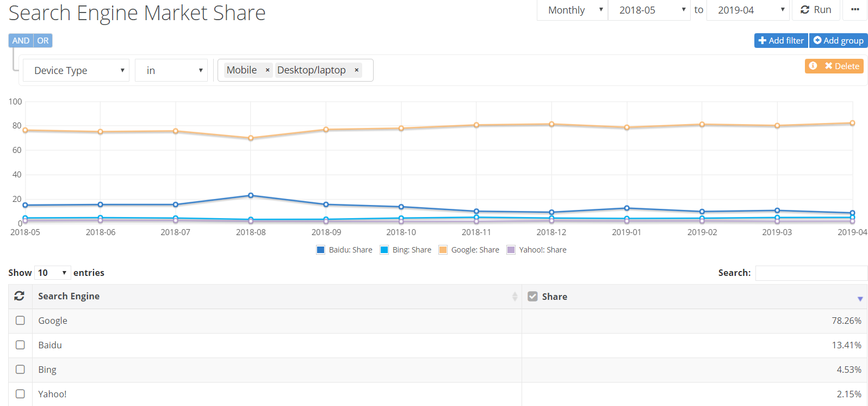Toggle the Google row checkbox
Viewport: 868px width, 406px height.
click(20, 321)
